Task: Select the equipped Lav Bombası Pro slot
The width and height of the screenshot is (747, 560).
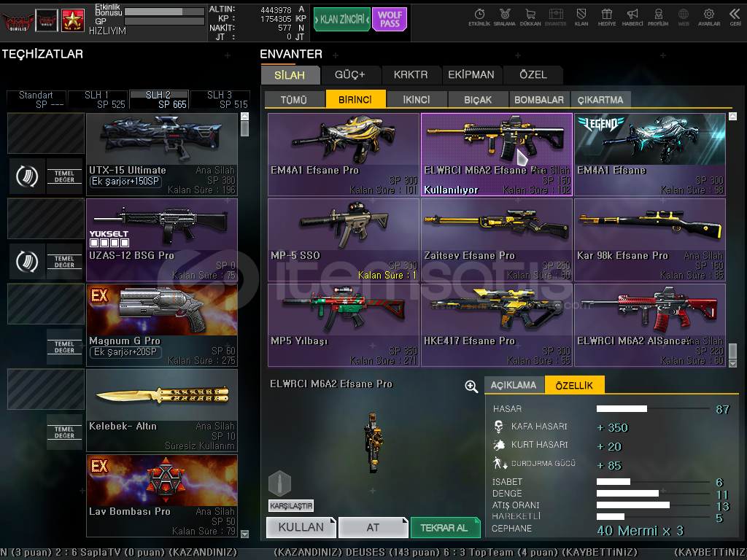Action: pos(162,496)
